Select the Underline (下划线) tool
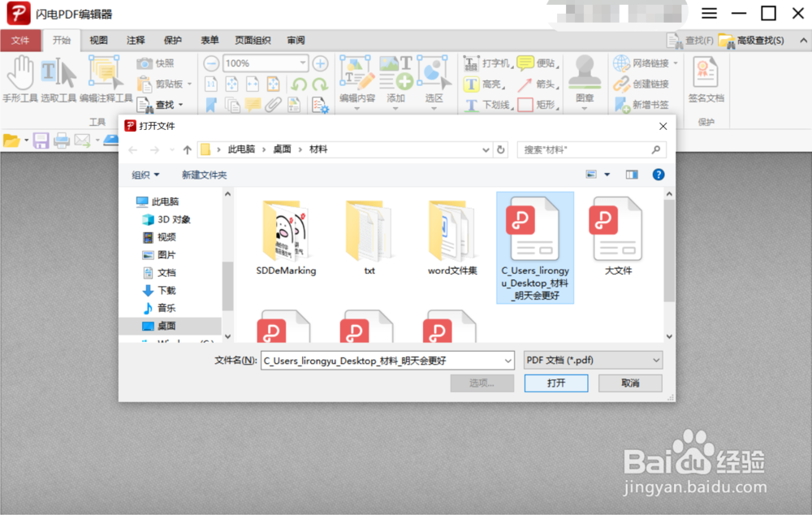Viewport: 812px width, 515px height. [x=488, y=105]
